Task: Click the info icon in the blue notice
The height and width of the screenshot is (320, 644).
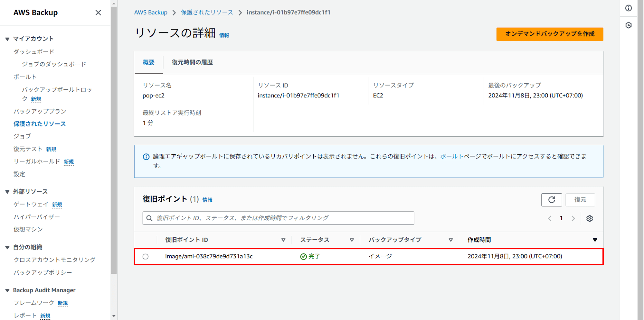Action: click(x=146, y=157)
